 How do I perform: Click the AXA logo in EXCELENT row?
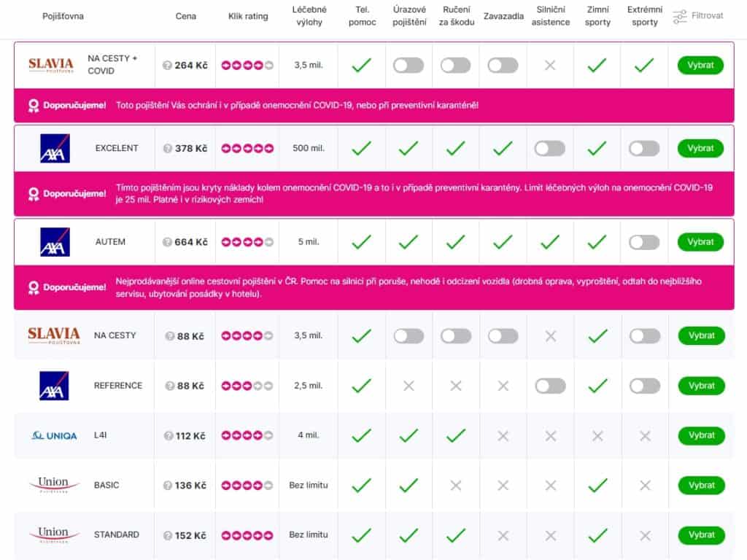click(x=55, y=148)
